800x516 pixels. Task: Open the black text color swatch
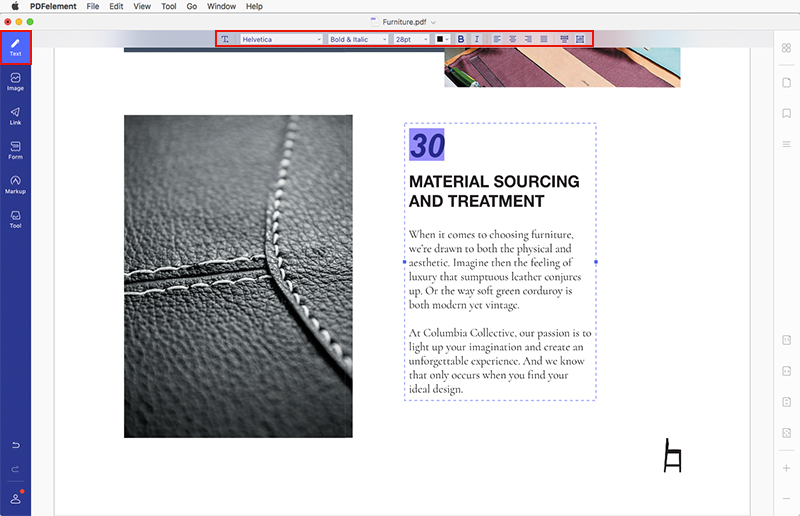tap(442, 39)
